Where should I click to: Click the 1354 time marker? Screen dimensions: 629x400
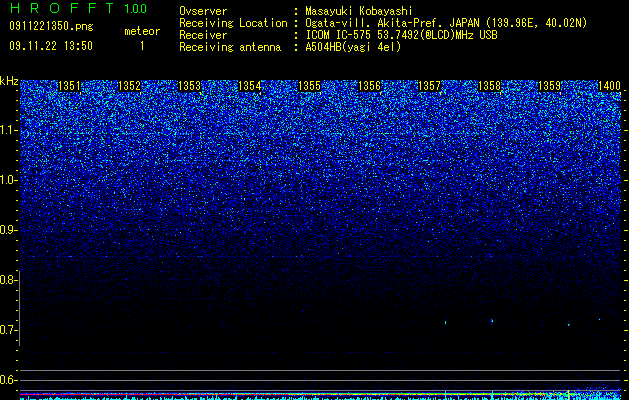click(250, 86)
